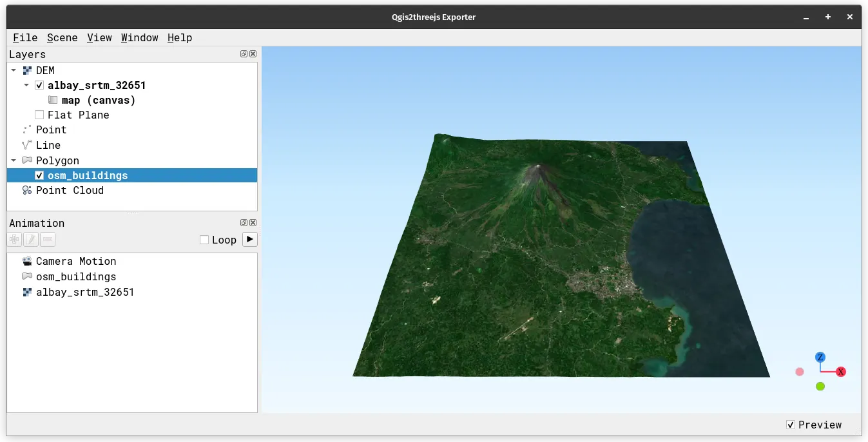Click the Line layer category icon

pos(27,145)
